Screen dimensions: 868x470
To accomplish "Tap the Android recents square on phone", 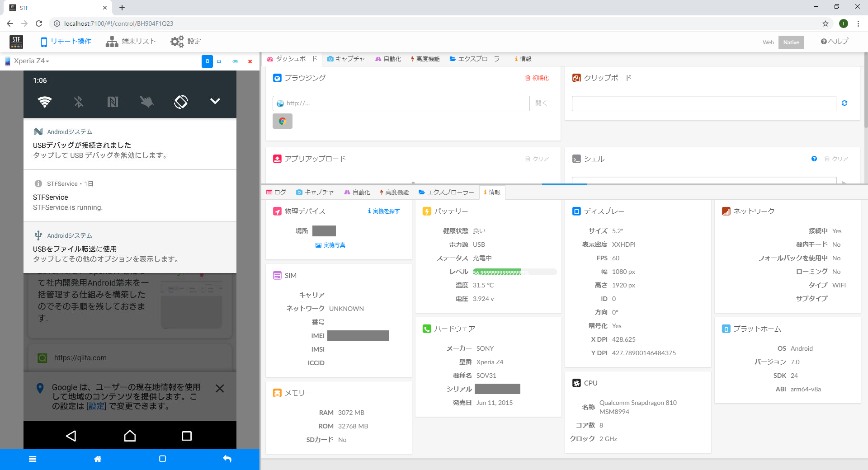I will (x=187, y=436).
